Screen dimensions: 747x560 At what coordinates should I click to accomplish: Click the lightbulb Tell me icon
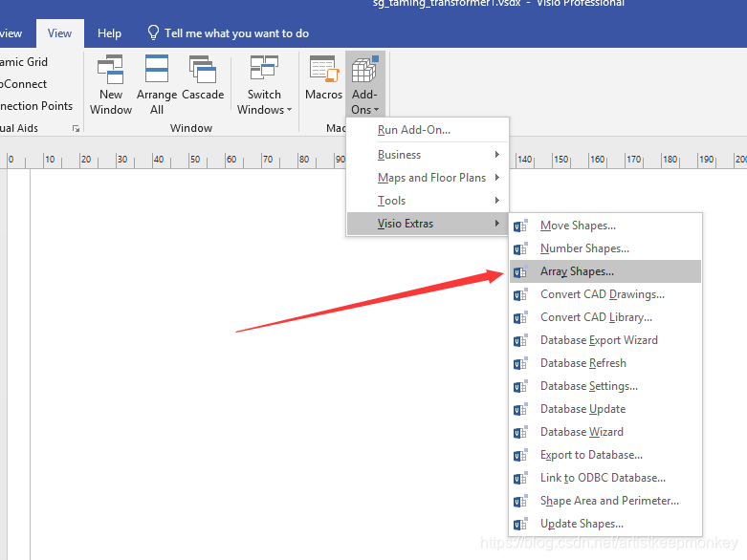(x=153, y=32)
